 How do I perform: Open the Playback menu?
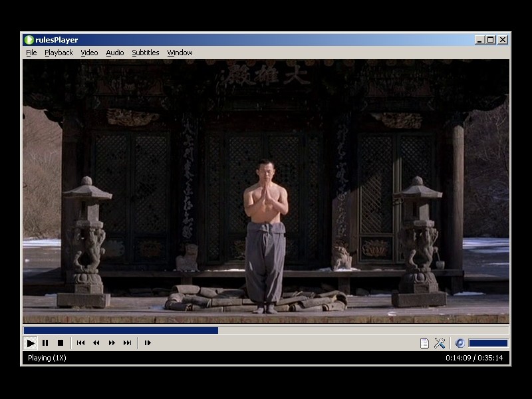(59, 53)
